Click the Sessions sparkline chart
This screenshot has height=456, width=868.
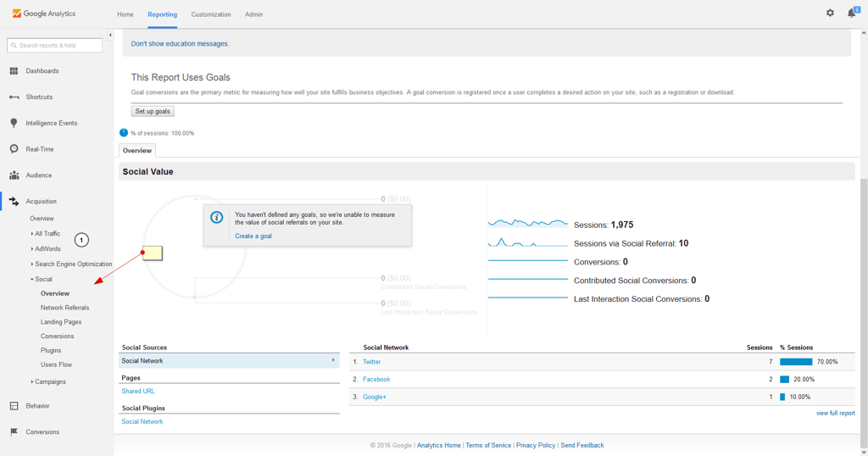pos(527,223)
